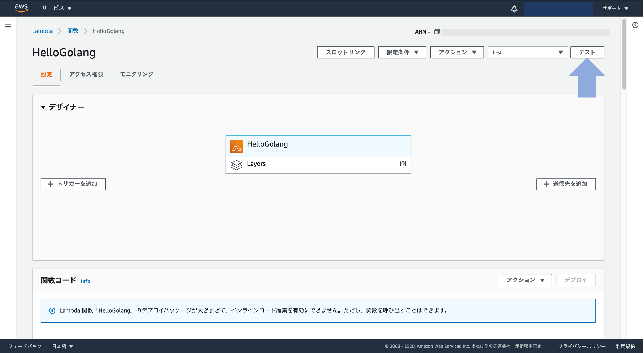Click the テスト button
The height and width of the screenshot is (353, 644).
[587, 52]
